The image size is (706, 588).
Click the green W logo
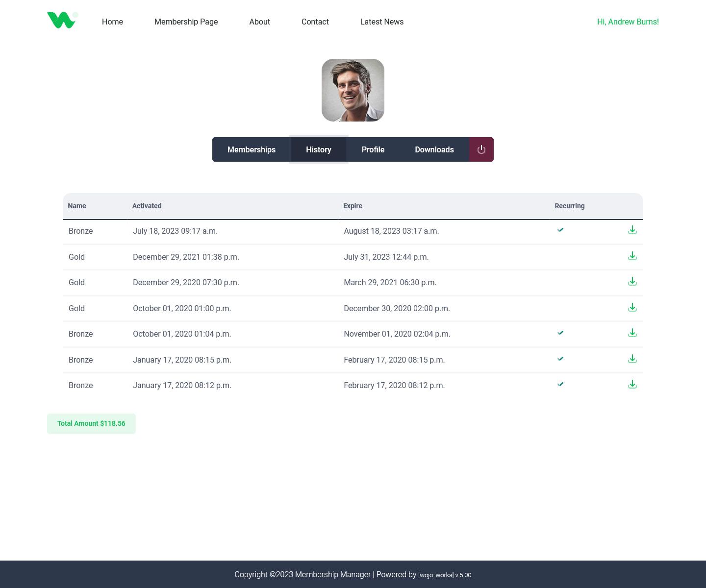point(62,21)
